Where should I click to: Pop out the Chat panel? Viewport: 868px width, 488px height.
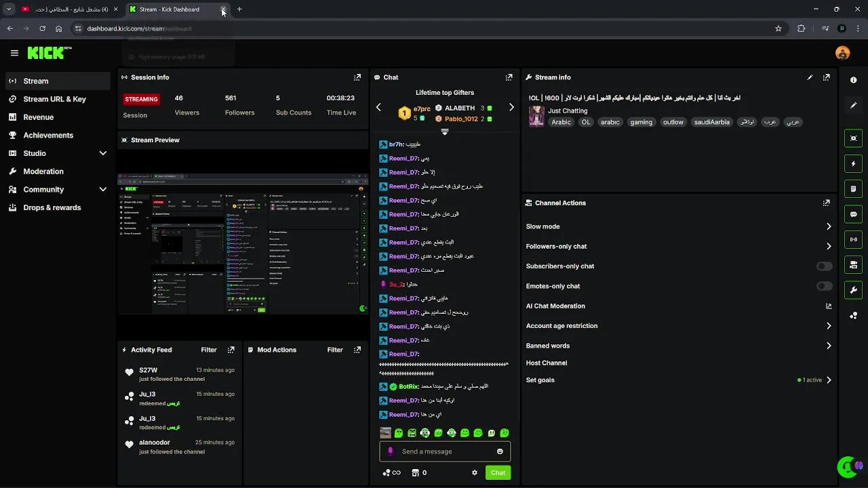pyautogui.click(x=509, y=77)
